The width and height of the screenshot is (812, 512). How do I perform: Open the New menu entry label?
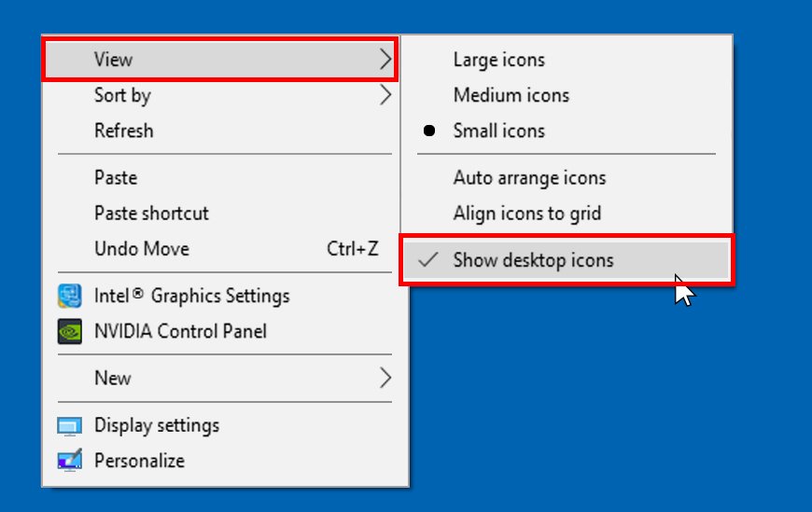tap(112, 378)
